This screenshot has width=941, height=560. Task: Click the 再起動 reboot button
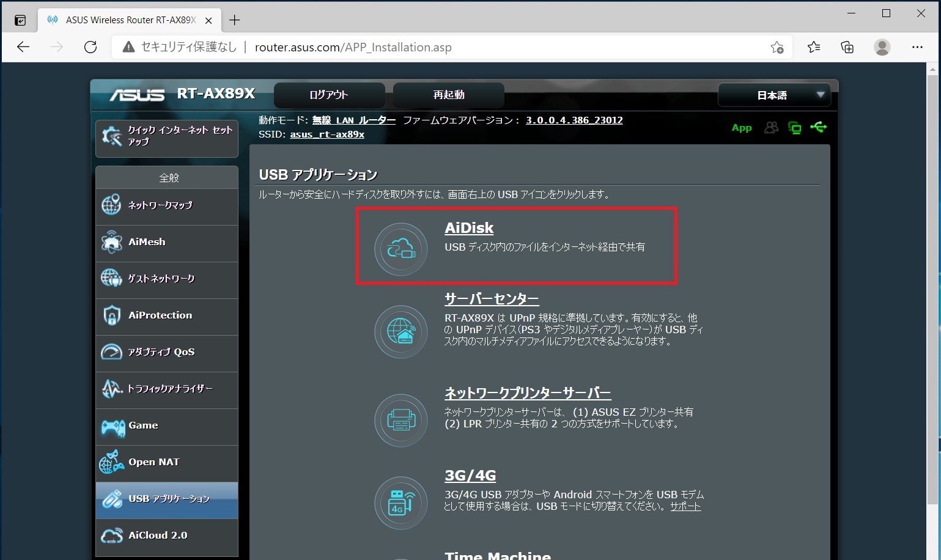(x=449, y=95)
